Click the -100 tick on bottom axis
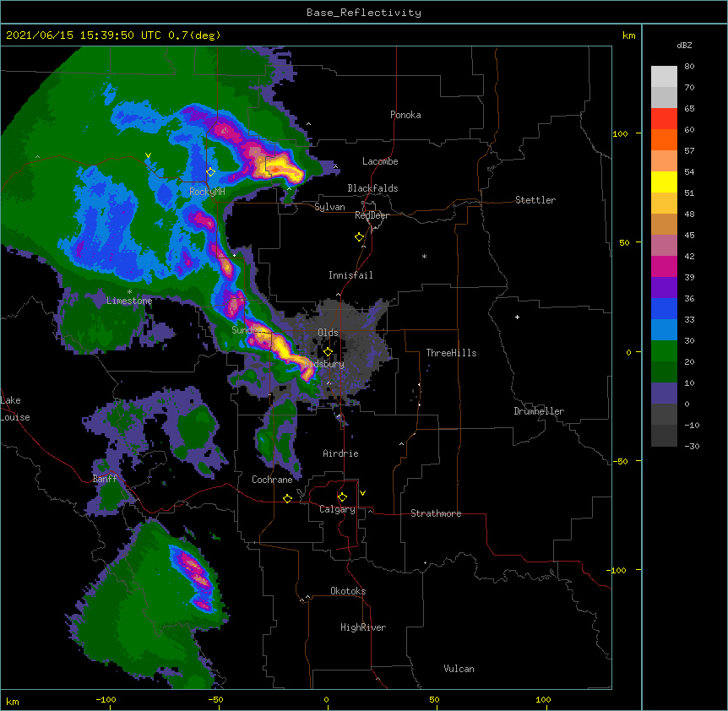Viewport: 728px width, 711px height. coord(106,699)
